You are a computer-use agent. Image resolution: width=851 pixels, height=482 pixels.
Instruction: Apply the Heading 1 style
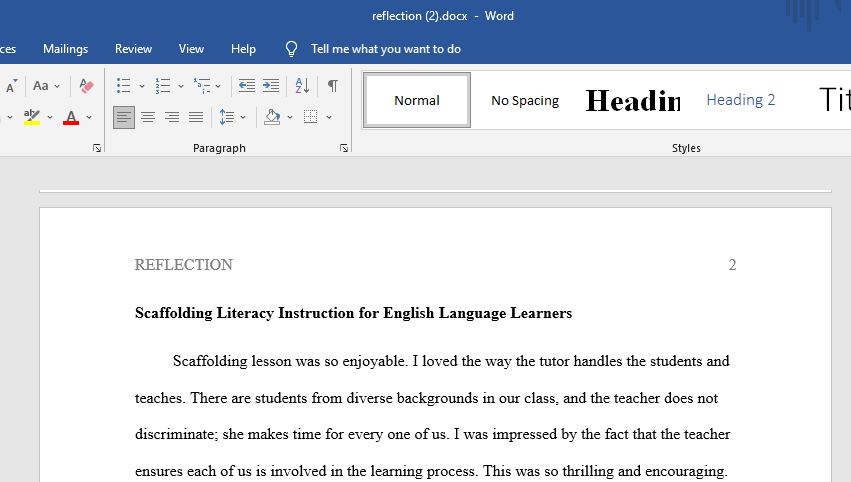[x=633, y=100]
